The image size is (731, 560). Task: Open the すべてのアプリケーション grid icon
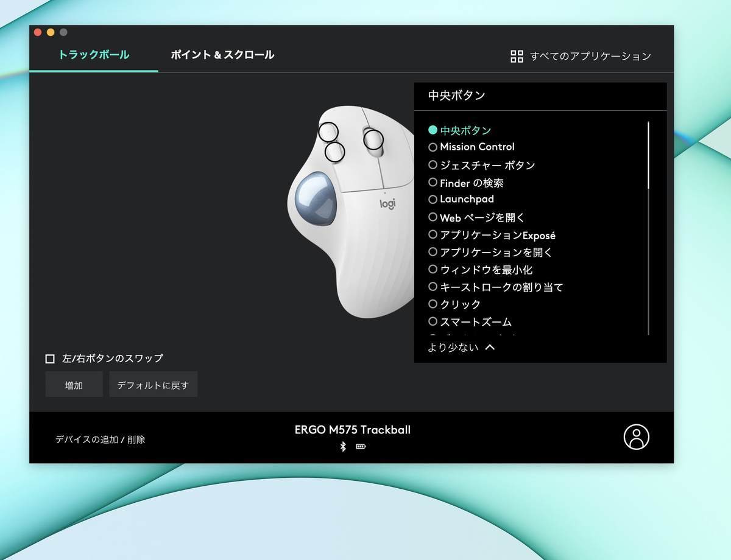pyautogui.click(x=517, y=57)
